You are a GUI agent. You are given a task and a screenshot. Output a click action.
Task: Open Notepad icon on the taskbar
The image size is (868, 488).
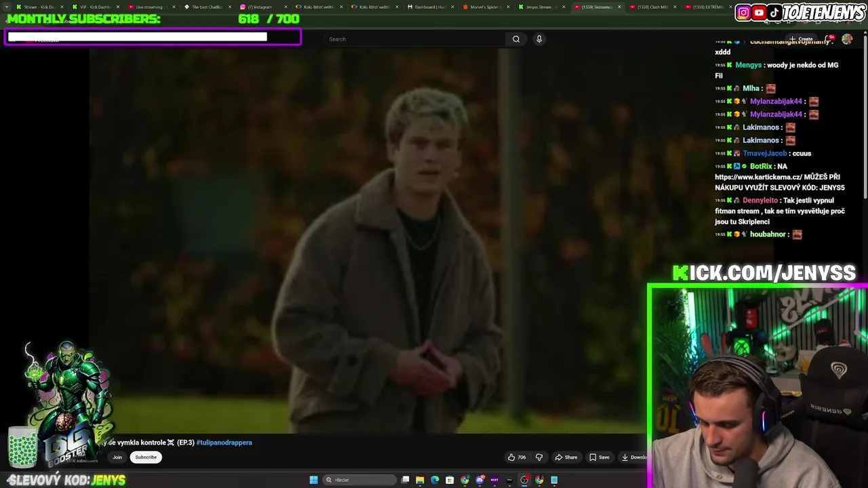pos(554,480)
